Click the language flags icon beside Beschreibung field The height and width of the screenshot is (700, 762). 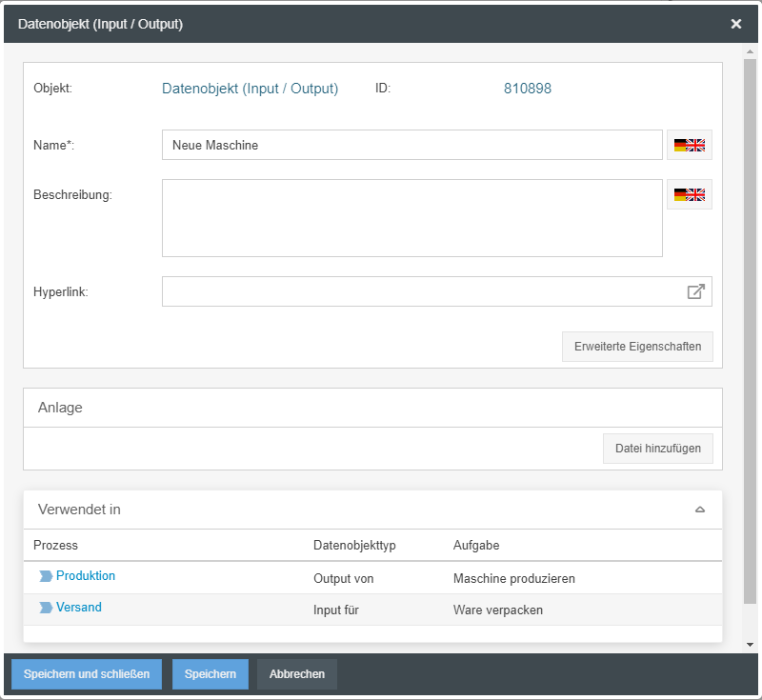(x=690, y=194)
